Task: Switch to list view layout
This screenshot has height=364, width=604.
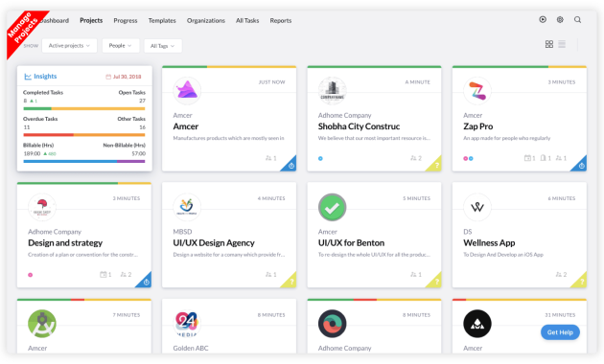Action: tap(562, 44)
